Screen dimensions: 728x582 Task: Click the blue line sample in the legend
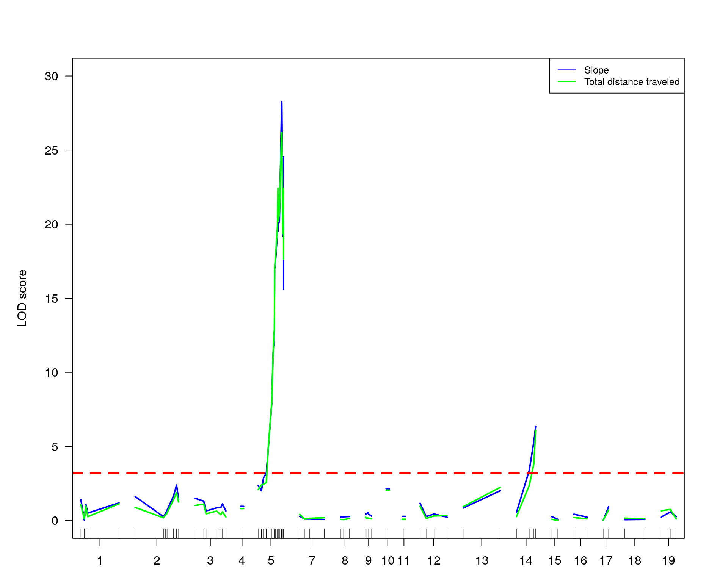[567, 70]
